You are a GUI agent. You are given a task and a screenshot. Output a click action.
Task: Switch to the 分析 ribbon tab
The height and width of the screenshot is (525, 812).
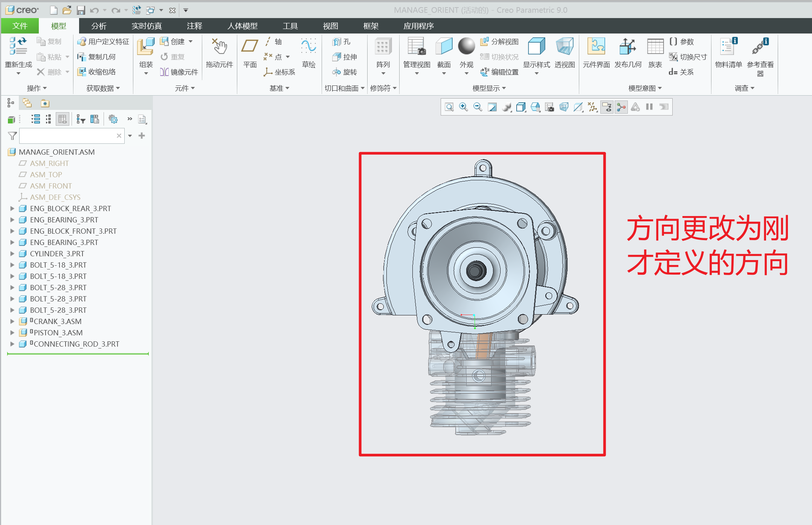pyautogui.click(x=99, y=26)
